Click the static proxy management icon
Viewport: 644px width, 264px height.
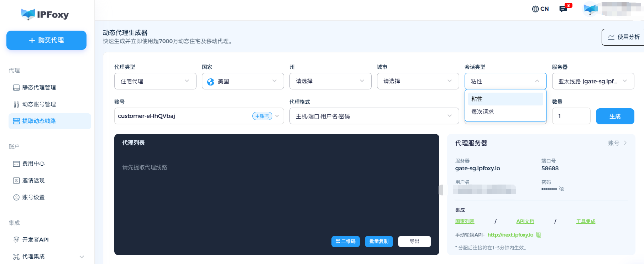point(16,88)
